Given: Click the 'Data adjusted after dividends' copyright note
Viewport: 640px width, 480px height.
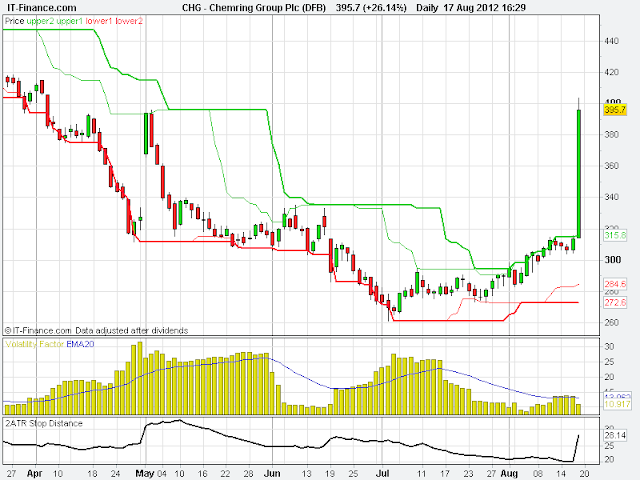Looking at the screenshot, I should pyautogui.click(x=131, y=330).
